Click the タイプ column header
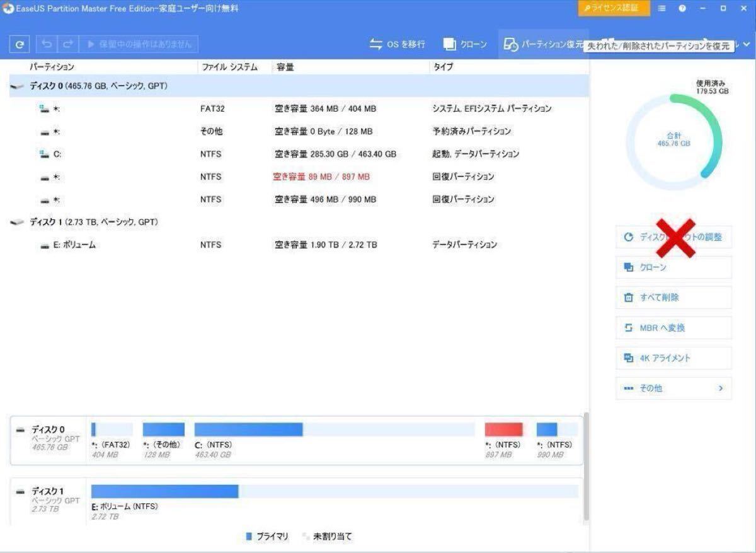Screen dimensions: 756x553 click(x=443, y=67)
